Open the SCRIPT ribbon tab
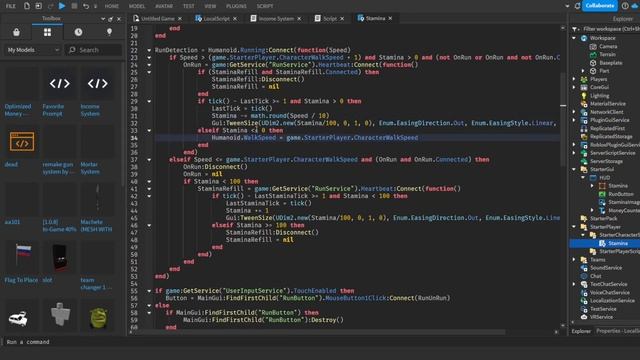The width and height of the screenshot is (640, 360). (x=265, y=6)
